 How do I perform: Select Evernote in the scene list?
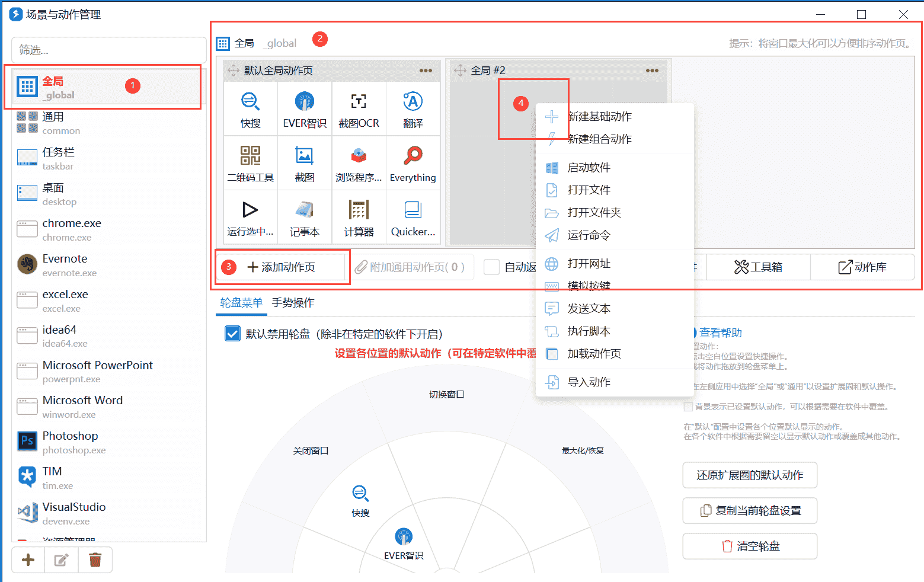(x=108, y=265)
